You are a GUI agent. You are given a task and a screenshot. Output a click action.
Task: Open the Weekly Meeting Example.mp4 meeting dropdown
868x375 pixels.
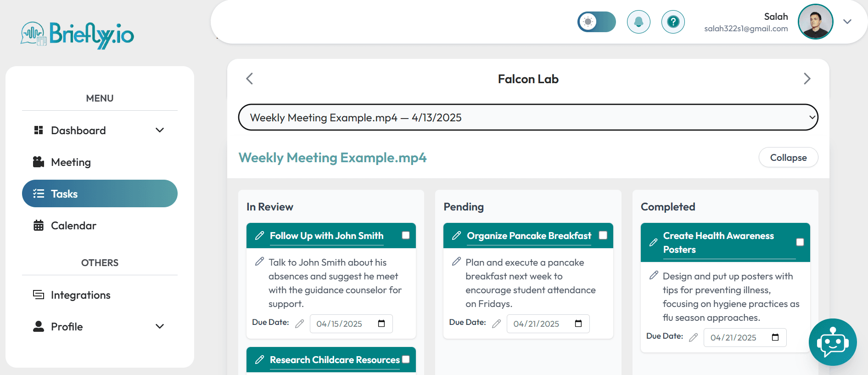(528, 117)
